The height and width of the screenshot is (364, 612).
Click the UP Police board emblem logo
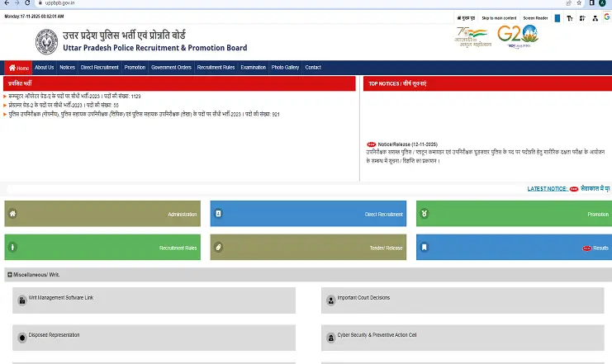(46, 42)
